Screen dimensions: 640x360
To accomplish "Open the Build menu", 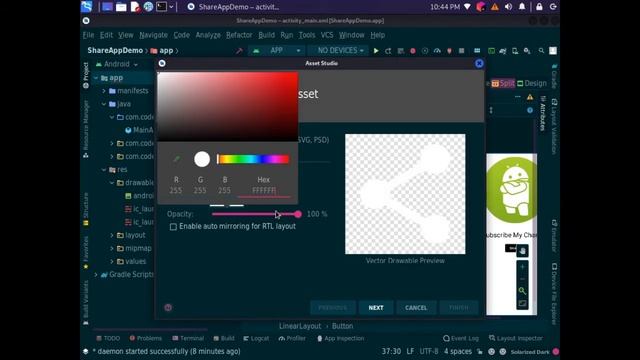I will [x=267, y=35].
